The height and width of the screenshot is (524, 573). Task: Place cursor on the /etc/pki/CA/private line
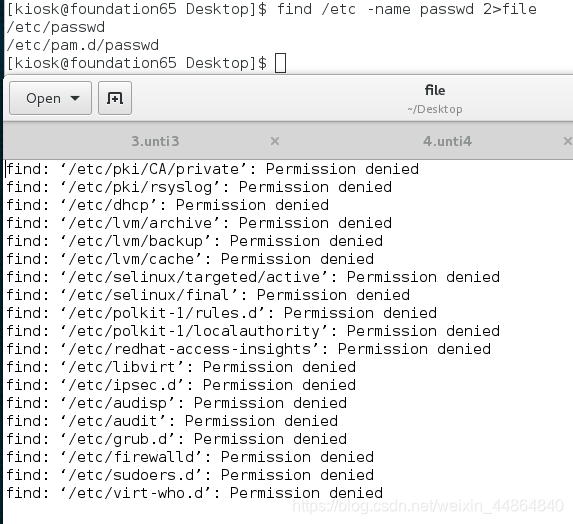213,169
